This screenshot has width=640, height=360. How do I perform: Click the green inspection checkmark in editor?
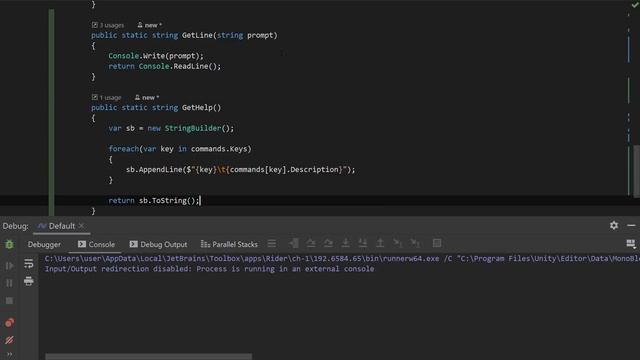pos(635,5)
